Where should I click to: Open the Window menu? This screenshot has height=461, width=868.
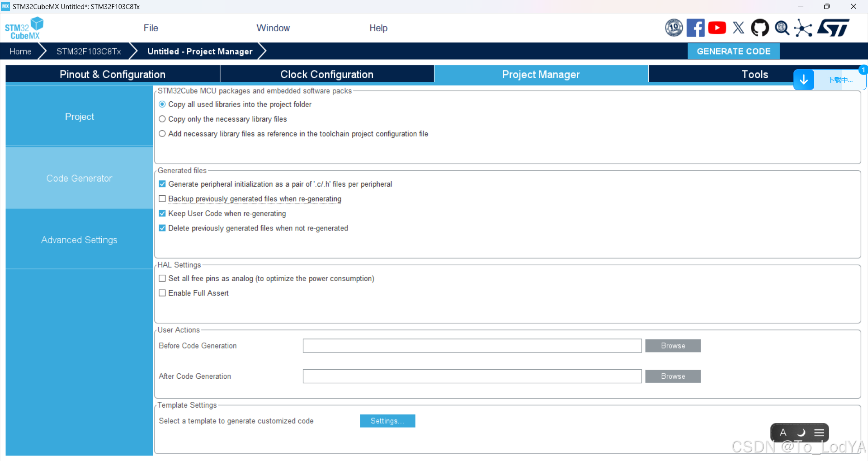(x=273, y=28)
